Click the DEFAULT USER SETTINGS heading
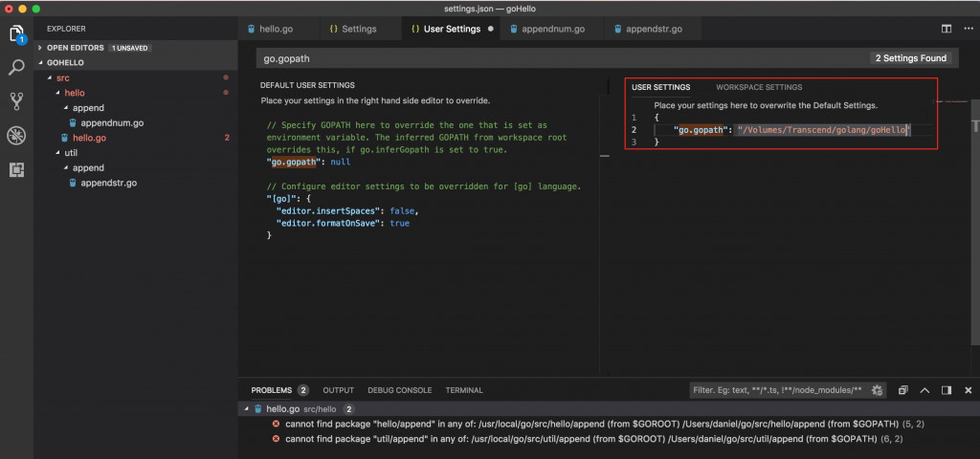The height and width of the screenshot is (459, 980). (x=307, y=85)
